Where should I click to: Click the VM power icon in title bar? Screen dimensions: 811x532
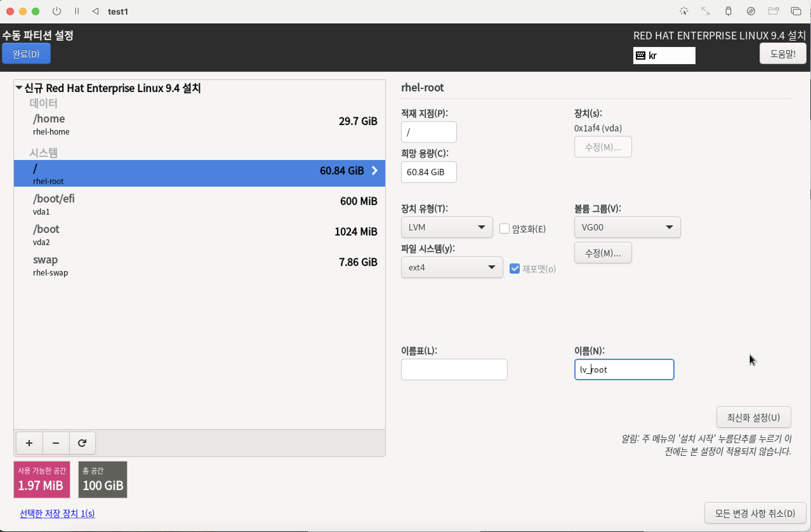[x=57, y=11]
